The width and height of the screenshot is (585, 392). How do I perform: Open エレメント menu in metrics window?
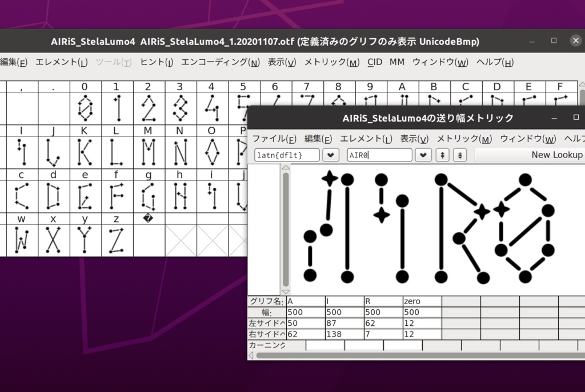click(x=366, y=139)
